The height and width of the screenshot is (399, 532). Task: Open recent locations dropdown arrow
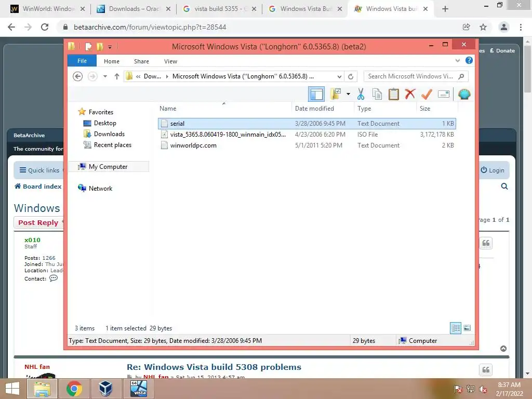[105, 76]
